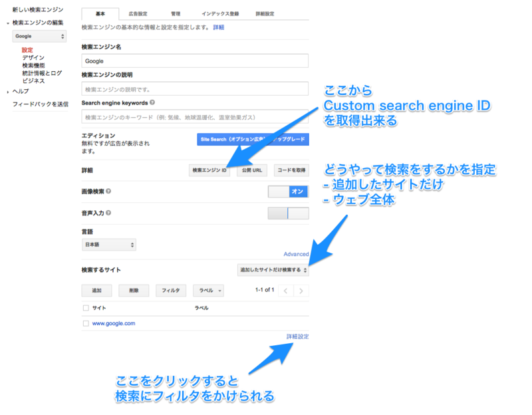Viewport: 532px width, 415px height.
Task: Show the image search help icon
Action: [x=108, y=191]
